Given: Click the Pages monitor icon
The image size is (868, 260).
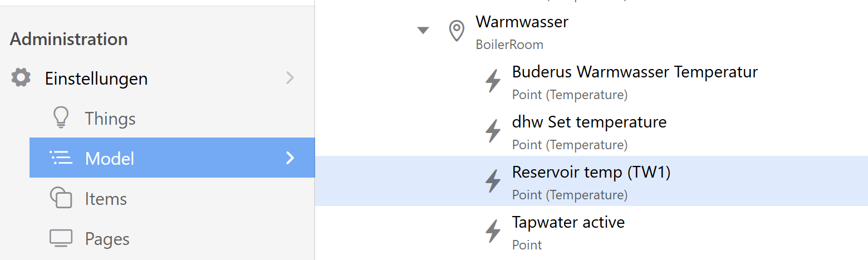Looking at the screenshot, I should (x=61, y=238).
